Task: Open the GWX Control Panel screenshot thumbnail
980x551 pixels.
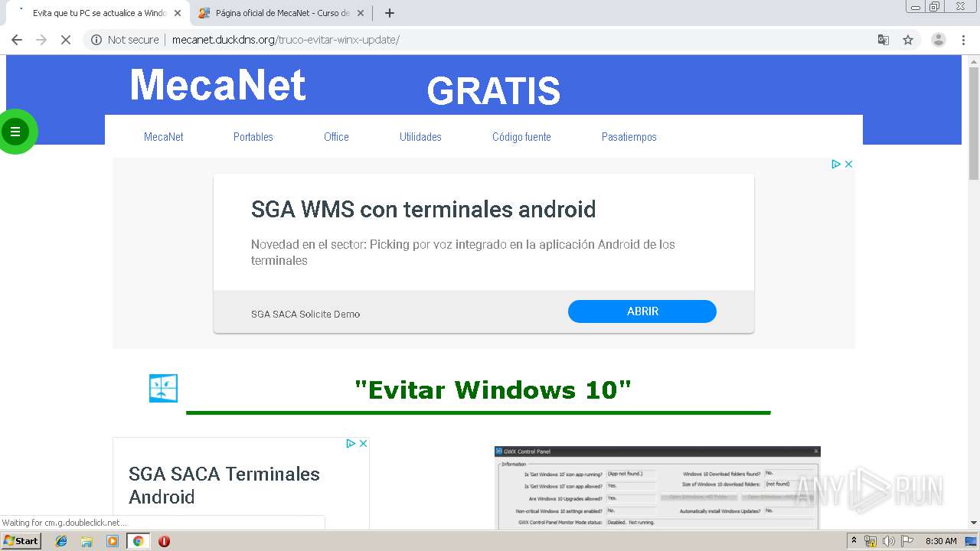Action: pyautogui.click(x=657, y=487)
